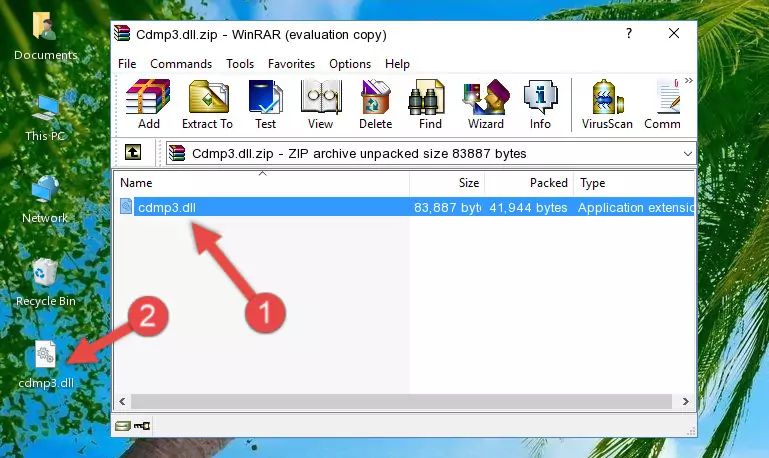Run the Test archive tool

tap(265, 104)
